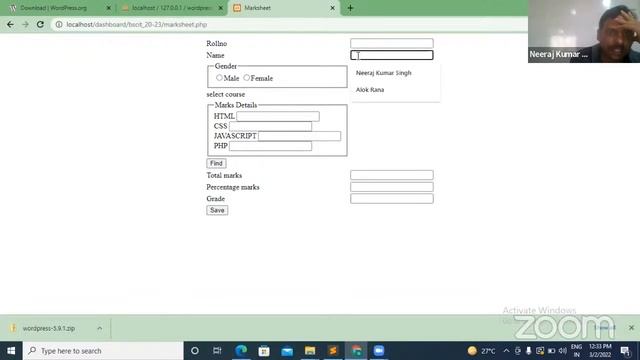Open Microsoft Store from taskbar
Screen dimensions: 640x360
tap(264, 351)
